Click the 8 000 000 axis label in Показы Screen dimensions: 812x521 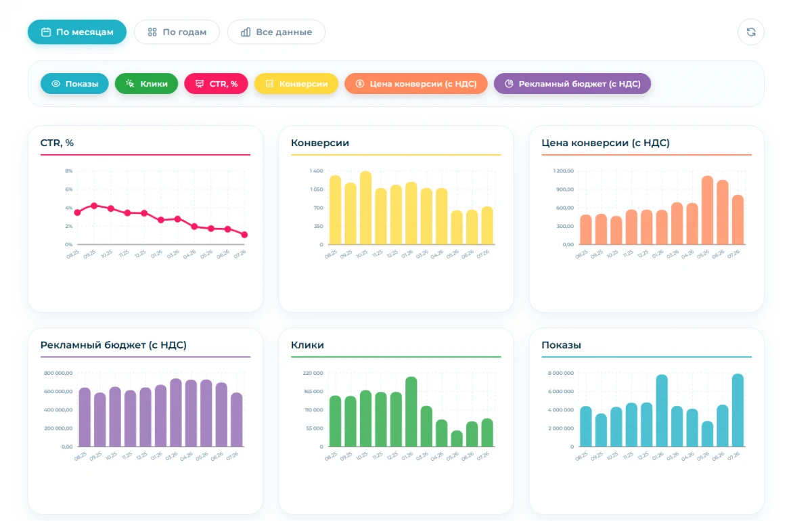coord(561,373)
